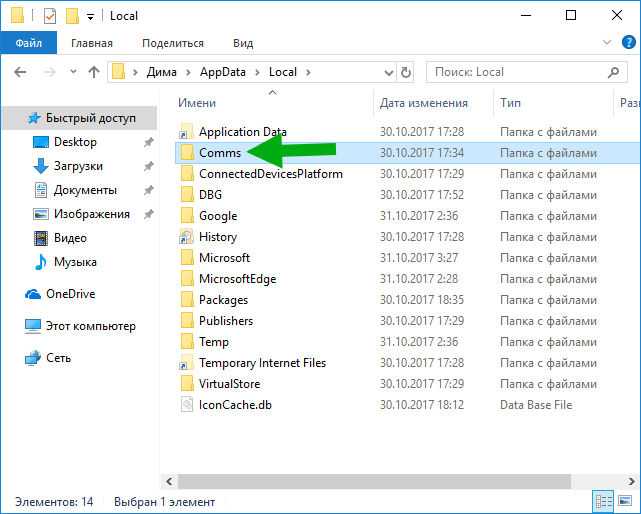Click the Local breadcrumb in address bar

pyautogui.click(x=282, y=72)
